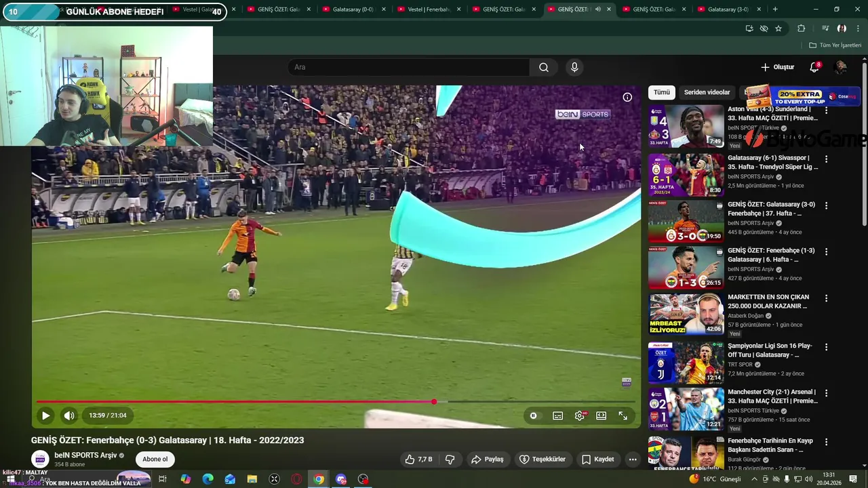This screenshot has width=868, height=488.
Task: Bookmark this page with star icon
Action: pos(778,28)
